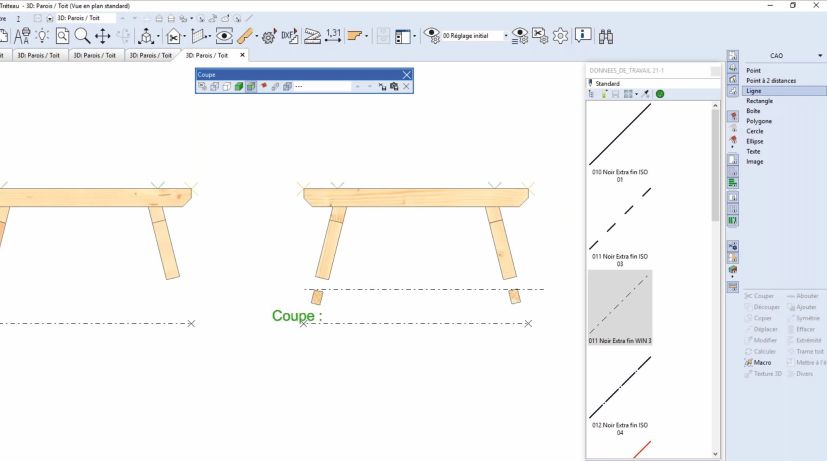
Task: Open the gear settings icon in toolbar
Action: (x=560, y=36)
